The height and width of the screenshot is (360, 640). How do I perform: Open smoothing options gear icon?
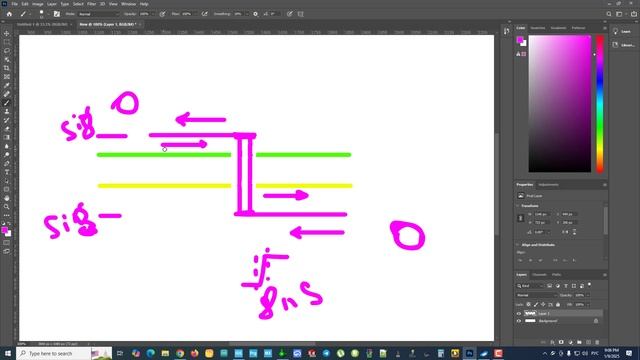256,14
